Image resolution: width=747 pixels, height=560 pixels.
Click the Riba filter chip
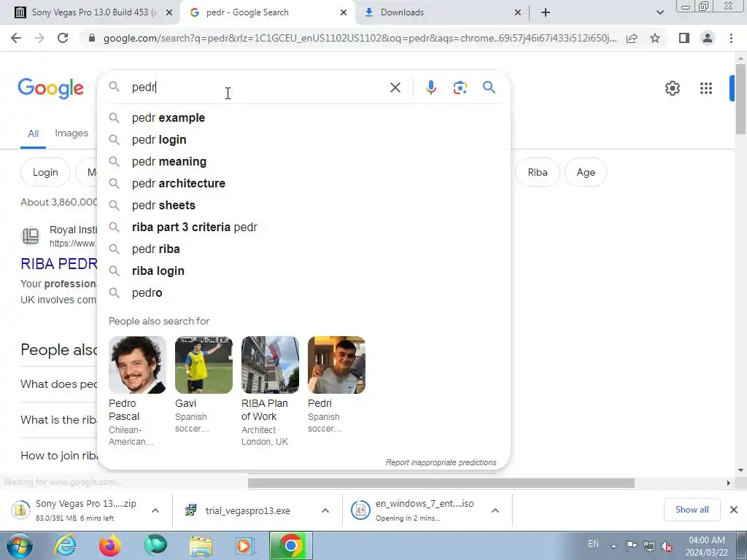pyautogui.click(x=538, y=172)
